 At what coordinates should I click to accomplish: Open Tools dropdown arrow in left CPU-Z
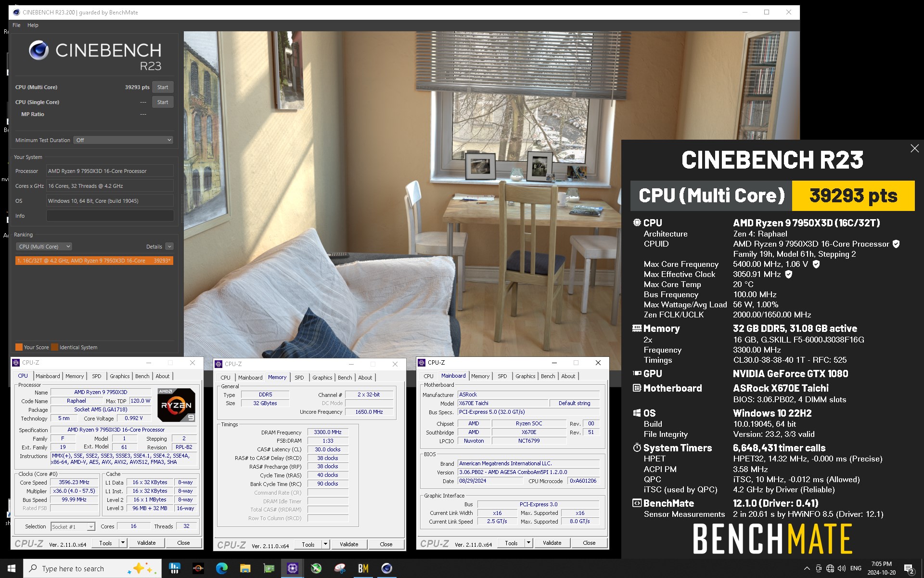pyautogui.click(x=123, y=543)
